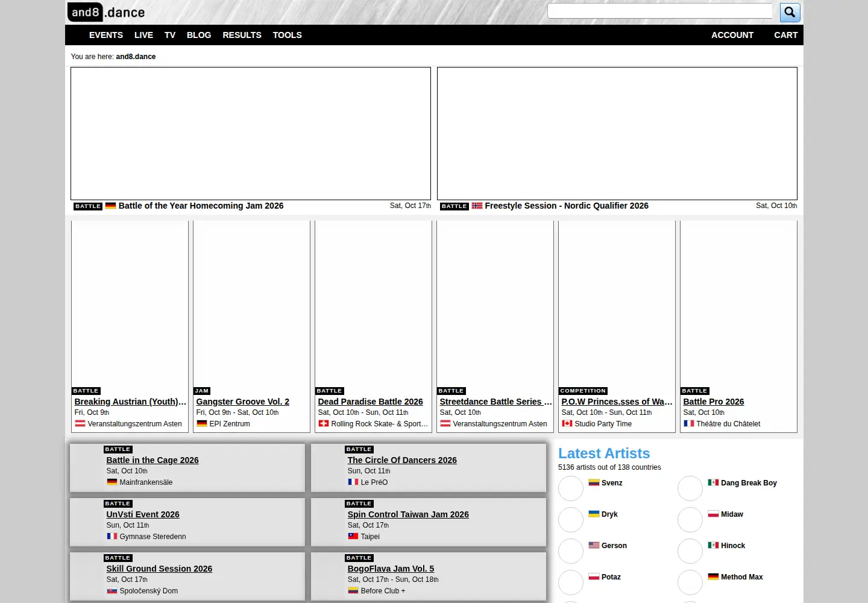
Task: Open Skill Ground Session 2026
Action: point(159,569)
